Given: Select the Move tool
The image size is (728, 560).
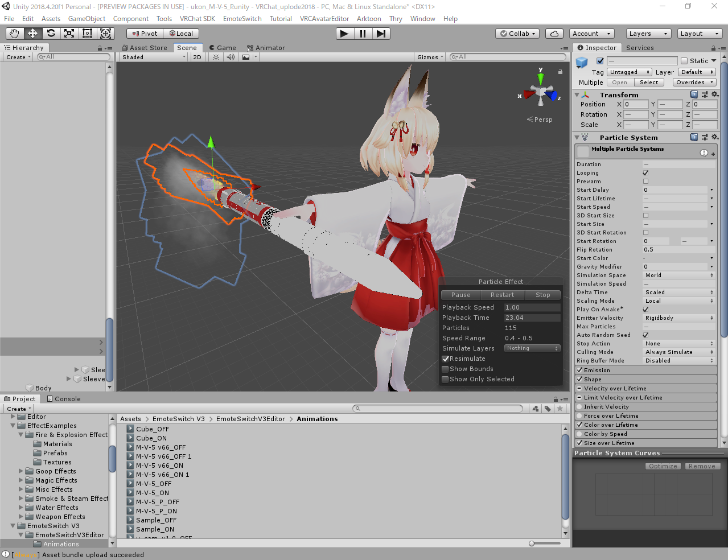Looking at the screenshot, I should click(32, 34).
